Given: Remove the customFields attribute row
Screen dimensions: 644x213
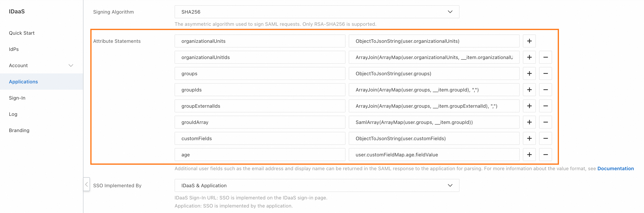Looking at the screenshot, I should pyautogui.click(x=546, y=138).
